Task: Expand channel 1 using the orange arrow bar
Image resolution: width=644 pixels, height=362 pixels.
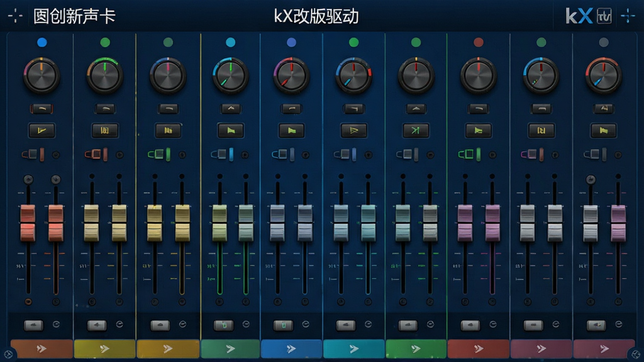Action: point(42,349)
